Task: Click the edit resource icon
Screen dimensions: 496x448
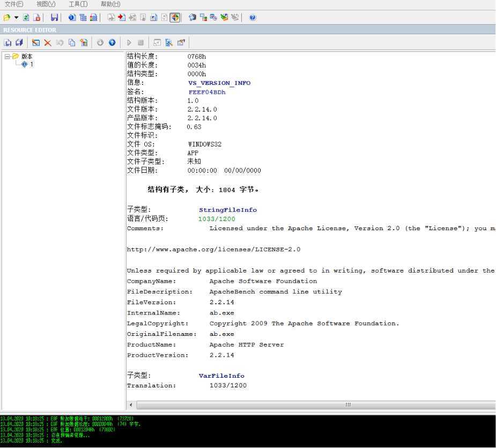Action: (x=36, y=42)
